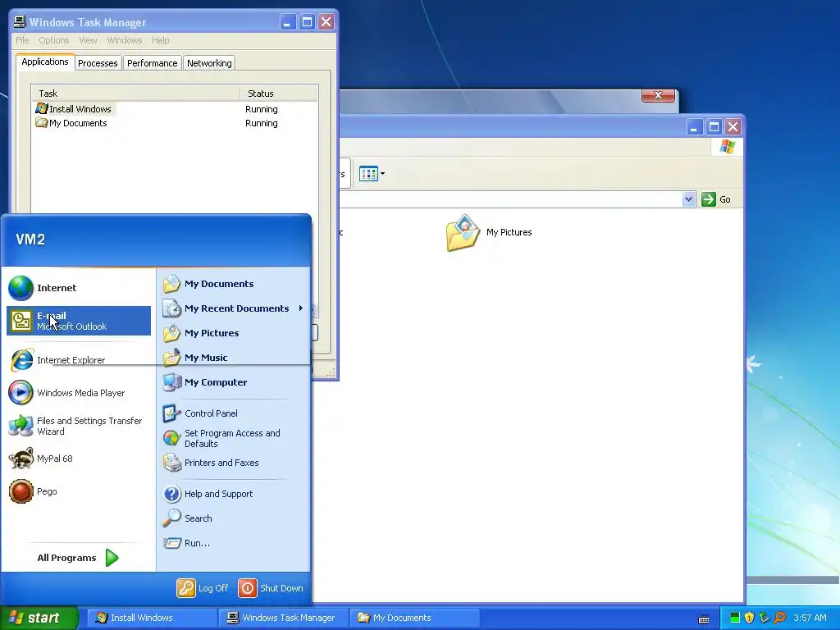
Task: Click Go button in Explorer address bar
Action: coord(716,199)
